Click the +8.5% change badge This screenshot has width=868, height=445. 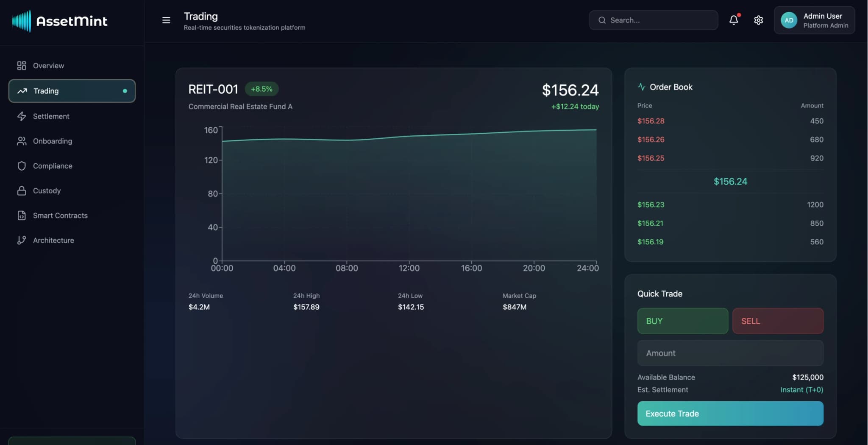pyautogui.click(x=262, y=89)
